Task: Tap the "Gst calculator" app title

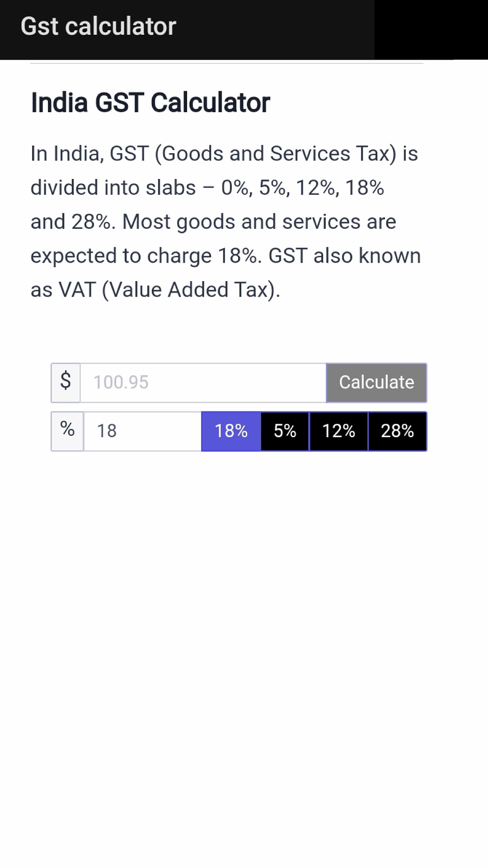Action: pyautogui.click(x=99, y=26)
